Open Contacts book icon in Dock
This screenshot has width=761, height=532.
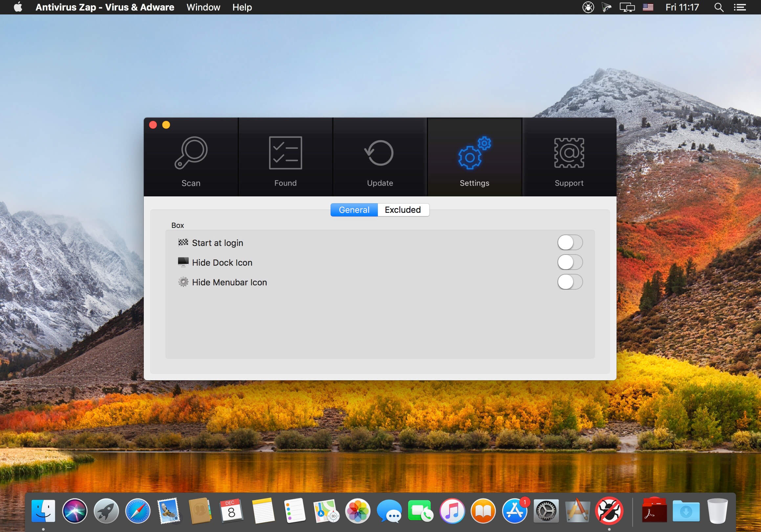tap(201, 511)
